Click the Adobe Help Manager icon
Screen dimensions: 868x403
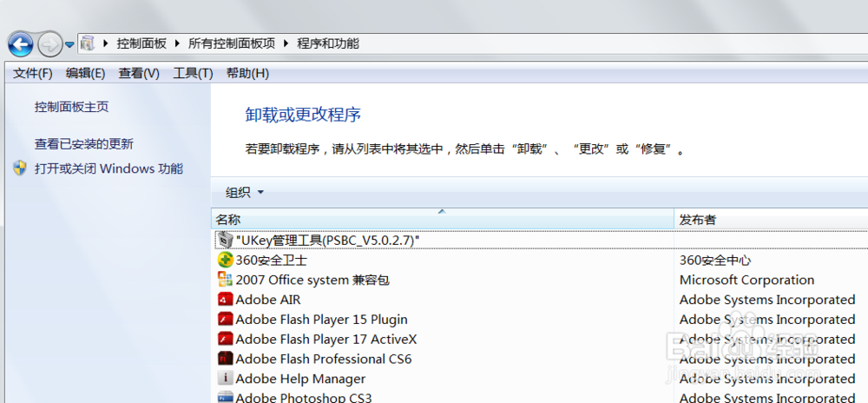[226, 379]
